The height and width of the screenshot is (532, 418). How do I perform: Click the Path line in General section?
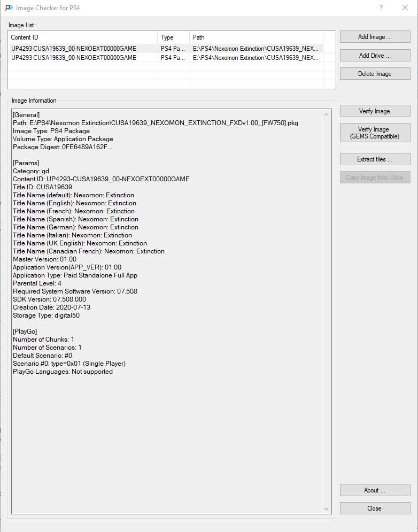156,123
